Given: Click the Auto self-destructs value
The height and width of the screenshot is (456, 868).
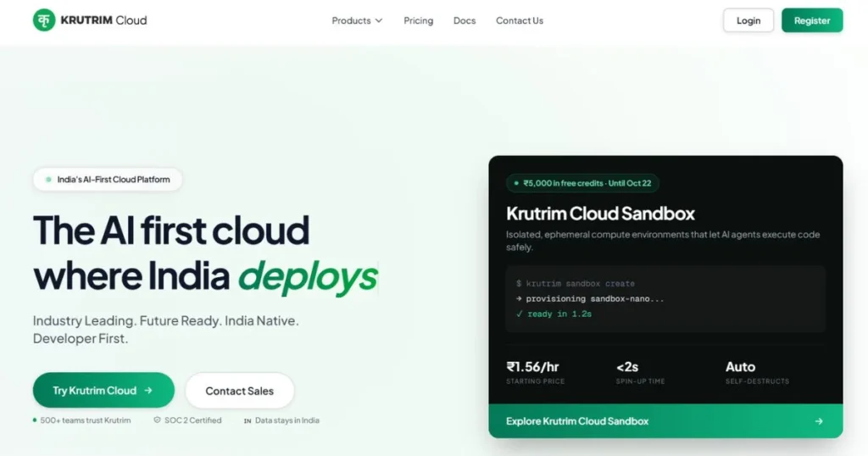Looking at the screenshot, I should click(740, 367).
